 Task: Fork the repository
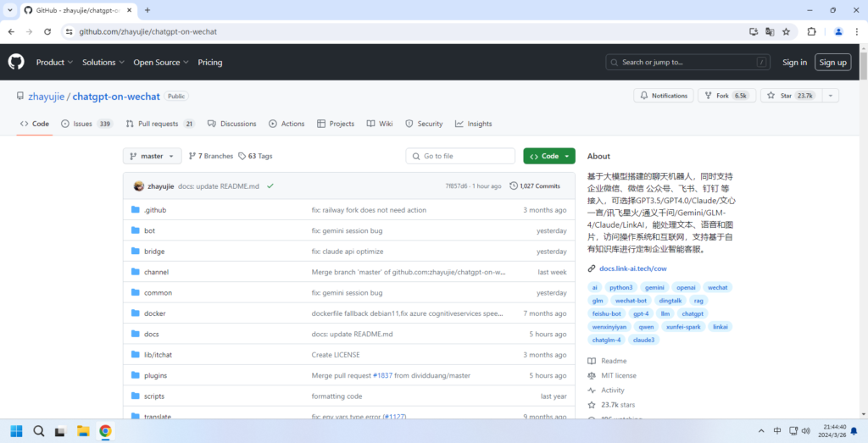point(726,96)
